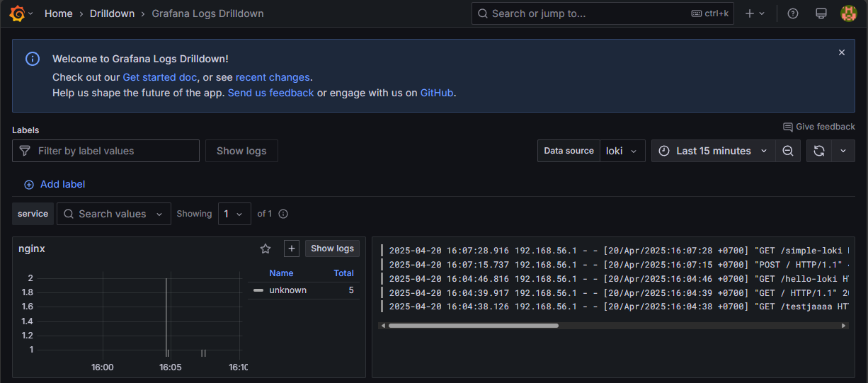Toggle the unknown series in legend
This screenshot has height=383, width=868.
287,290
